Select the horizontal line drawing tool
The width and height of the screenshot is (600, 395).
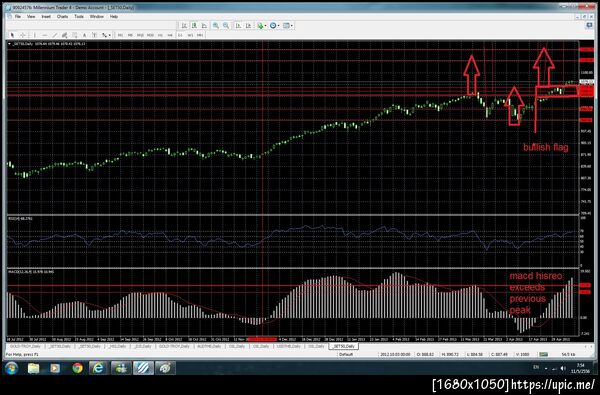[45, 35]
